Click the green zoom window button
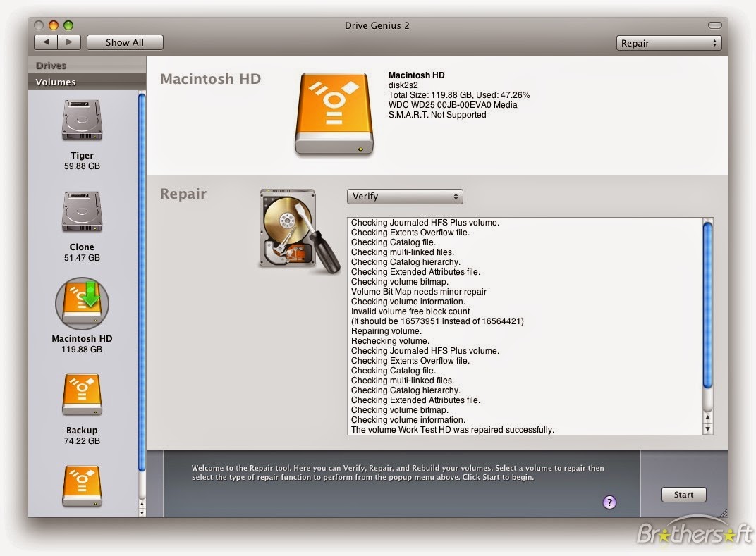 click(x=68, y=25)
